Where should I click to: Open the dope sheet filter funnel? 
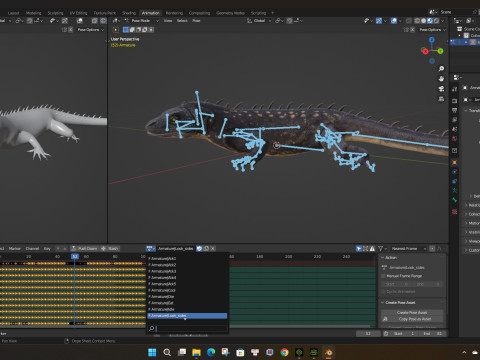(x=381, y=249)
